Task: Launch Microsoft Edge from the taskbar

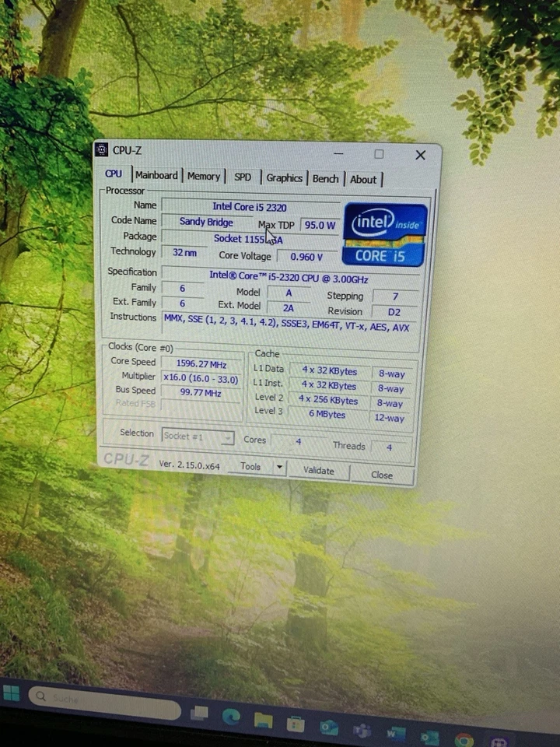Action: (230, 717)
